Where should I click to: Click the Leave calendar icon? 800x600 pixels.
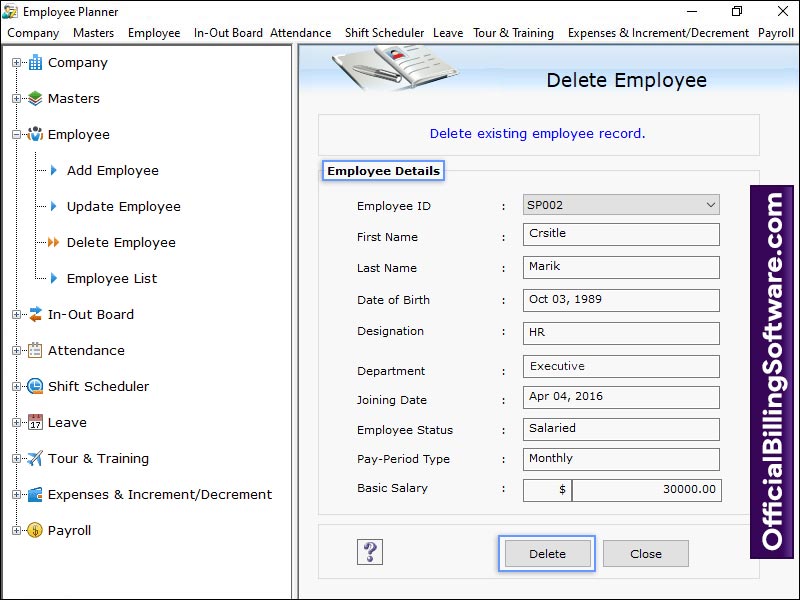click(35, 423)
